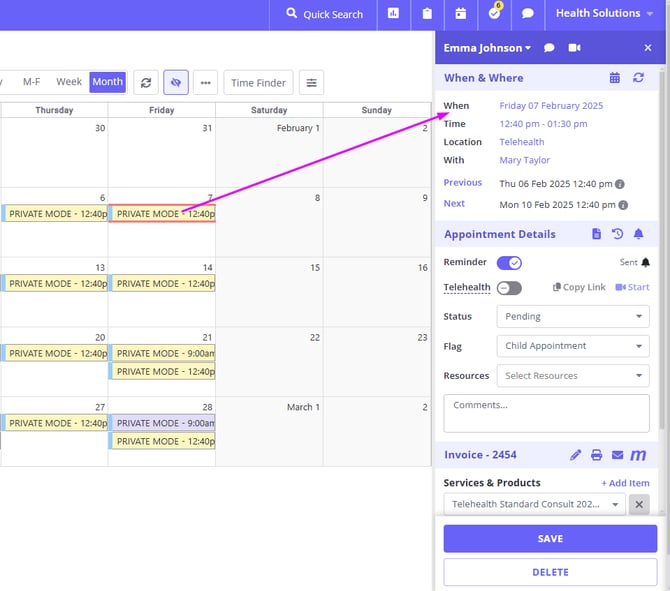Edit invoice 2454 with pencil icon
This screenshot has height=591, width=670.
[576, 455]
